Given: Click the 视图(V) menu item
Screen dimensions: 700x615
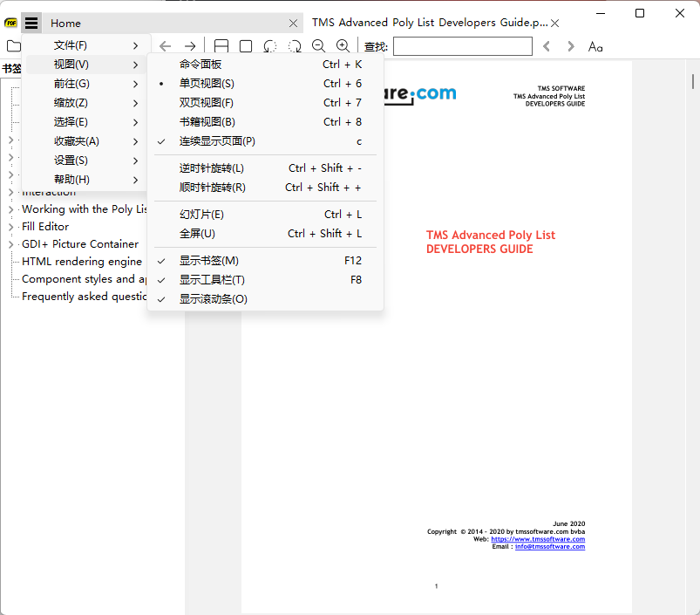Looking at the screenshot, I should coord(86,65).
